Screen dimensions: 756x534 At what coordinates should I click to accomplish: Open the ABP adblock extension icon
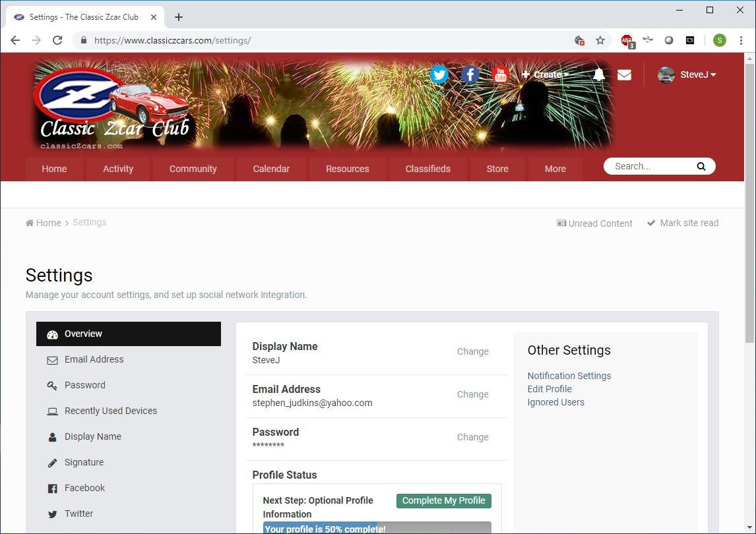tap(627, 41)
